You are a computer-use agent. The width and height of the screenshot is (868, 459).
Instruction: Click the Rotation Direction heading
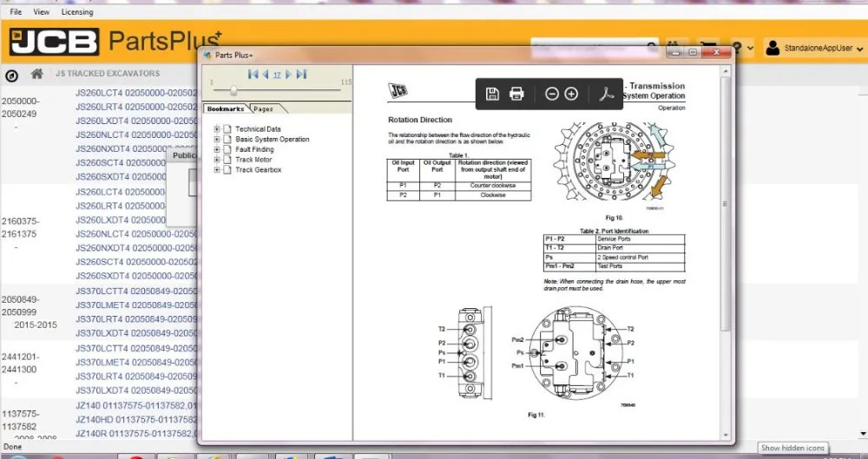(420, 120)
